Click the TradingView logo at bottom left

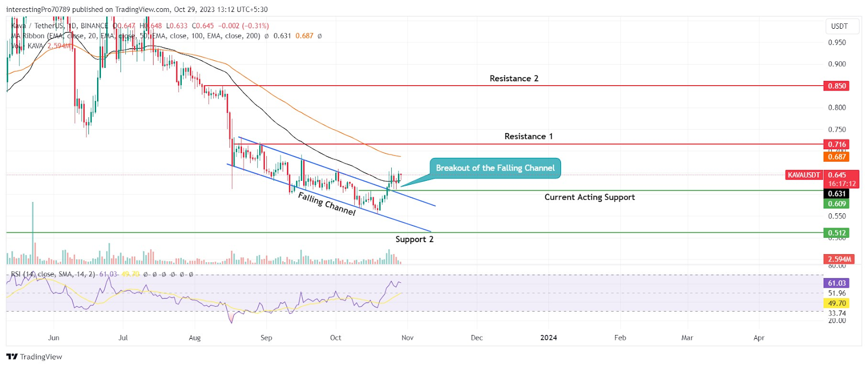[x=34, y=357]
